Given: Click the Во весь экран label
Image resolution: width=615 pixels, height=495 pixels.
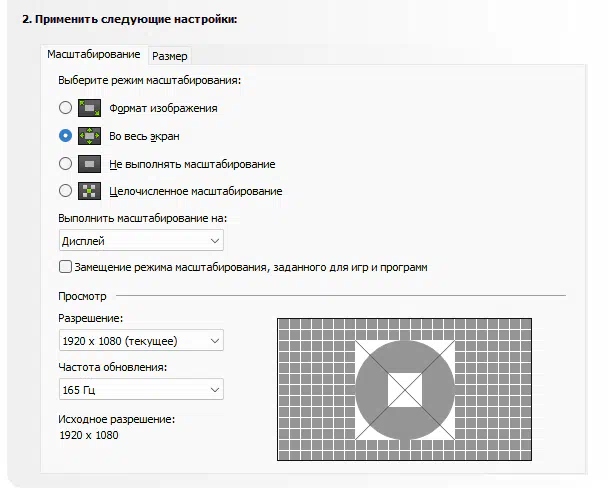Looking at the screenshot, I should [144, 136].
